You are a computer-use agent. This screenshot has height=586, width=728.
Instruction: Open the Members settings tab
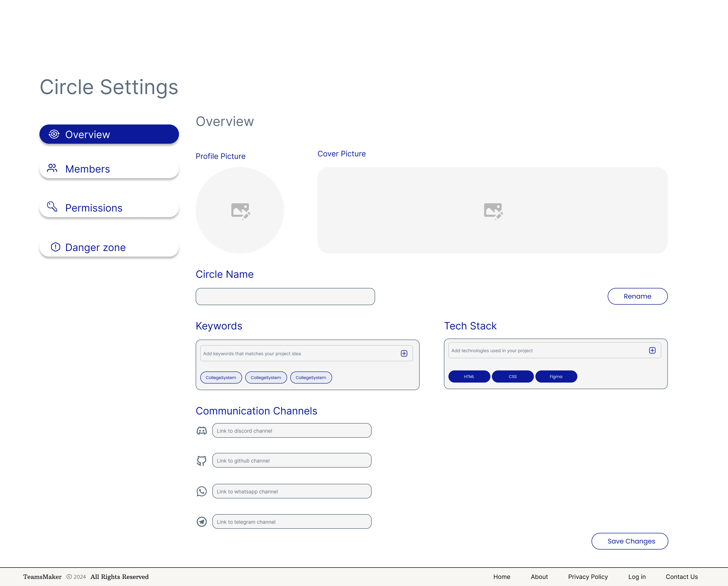click(x=109, y=169)
